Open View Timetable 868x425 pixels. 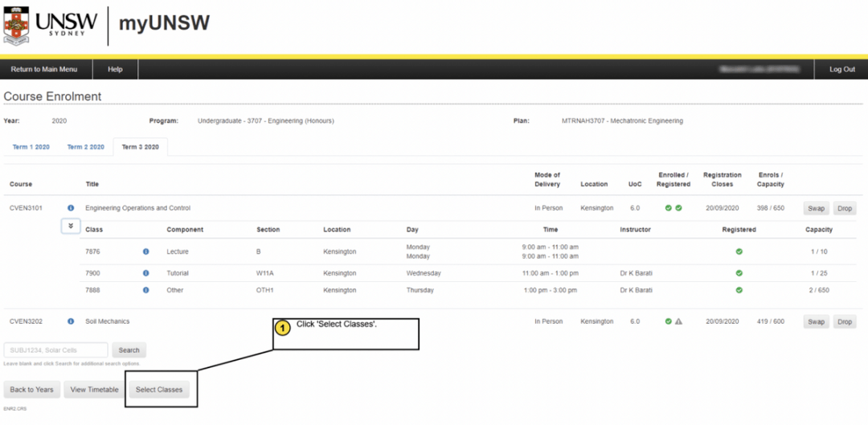pyautogui.click(x=94, y=390)
